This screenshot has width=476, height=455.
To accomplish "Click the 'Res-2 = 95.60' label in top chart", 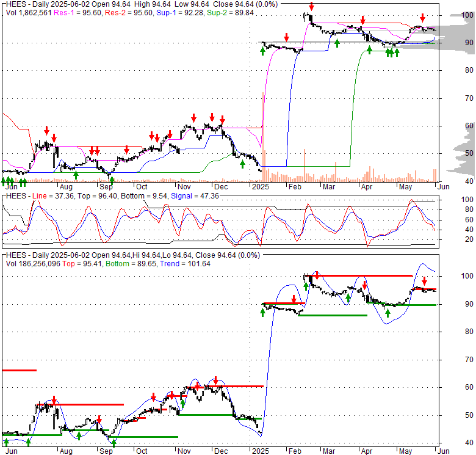I will pos(129,13).
